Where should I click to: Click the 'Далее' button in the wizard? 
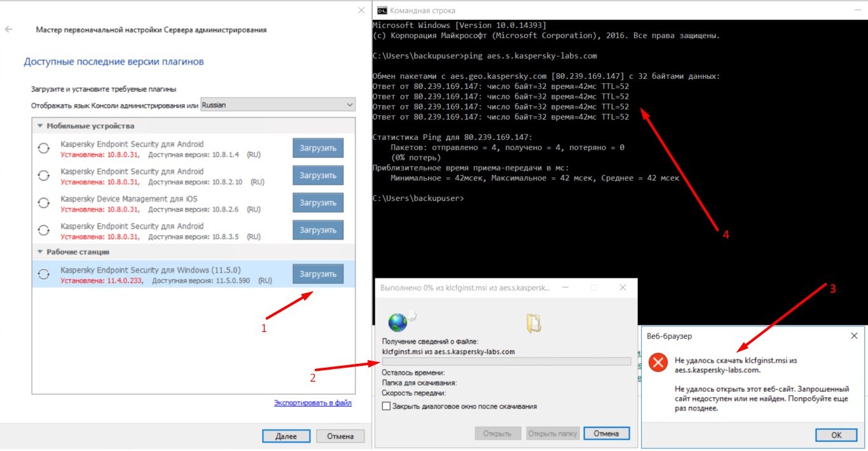286,436
